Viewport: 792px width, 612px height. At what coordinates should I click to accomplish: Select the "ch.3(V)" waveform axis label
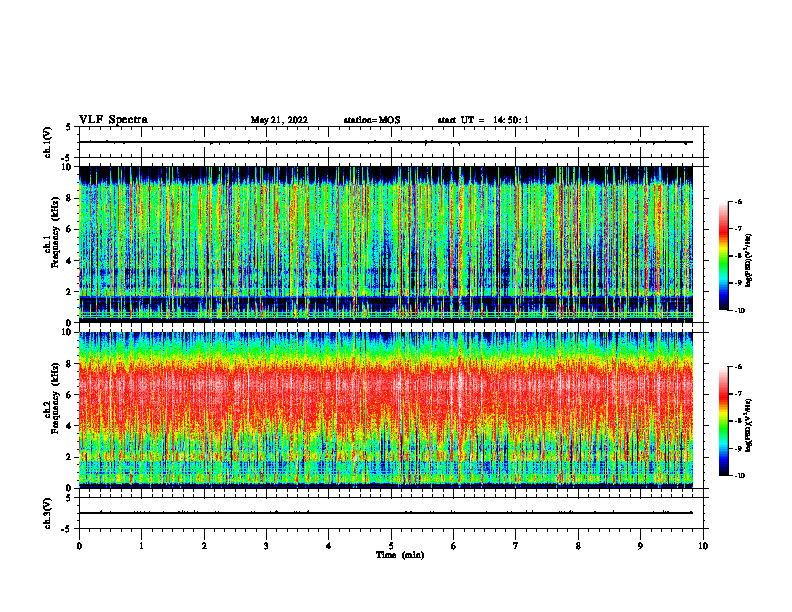[x=48, y=513]
